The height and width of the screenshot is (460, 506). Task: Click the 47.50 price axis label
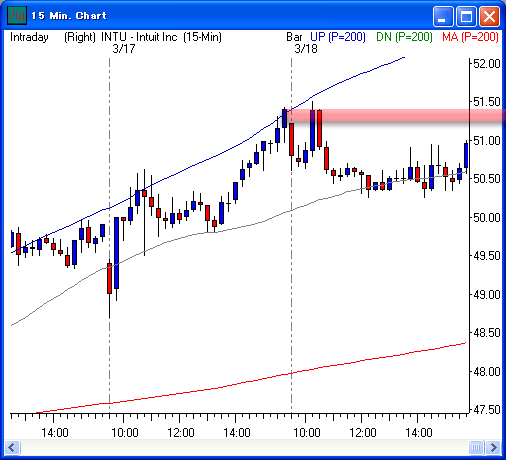487,409
